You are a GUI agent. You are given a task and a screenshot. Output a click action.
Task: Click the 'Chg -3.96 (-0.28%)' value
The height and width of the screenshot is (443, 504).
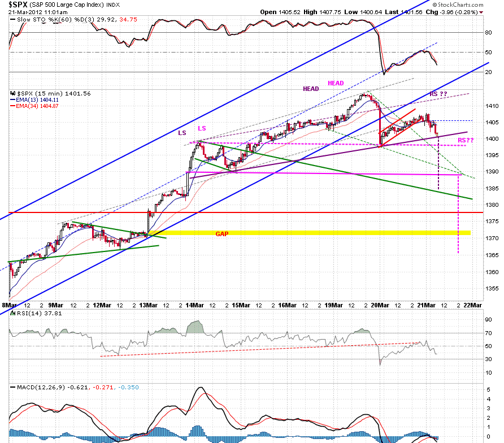tap(451, 12)
